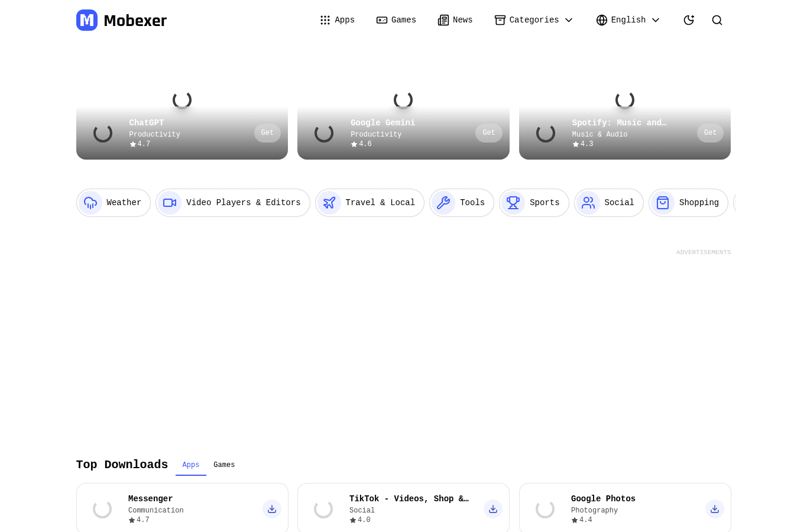Switch to the Games tab in Top Downloads
The height and width of the screenshot is (532, 807).
tap(224, 465)
